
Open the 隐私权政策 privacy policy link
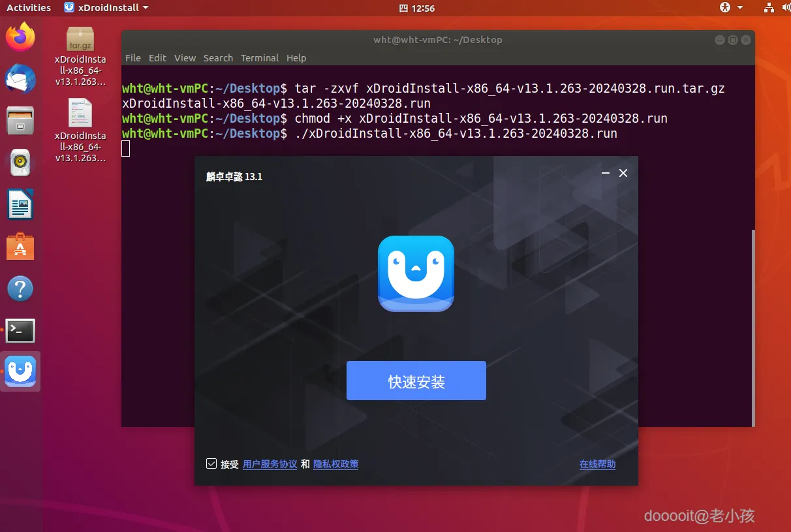click(335, 464)
